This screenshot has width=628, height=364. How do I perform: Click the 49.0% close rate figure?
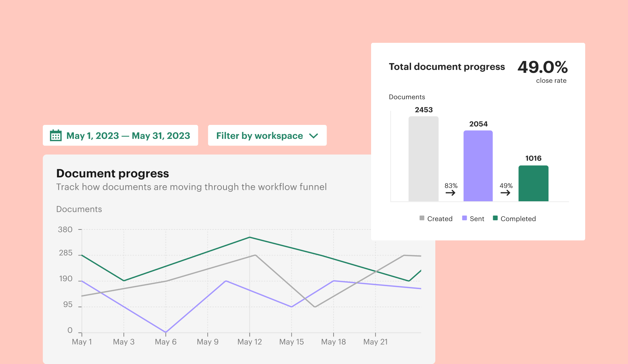tap(543, 67)
